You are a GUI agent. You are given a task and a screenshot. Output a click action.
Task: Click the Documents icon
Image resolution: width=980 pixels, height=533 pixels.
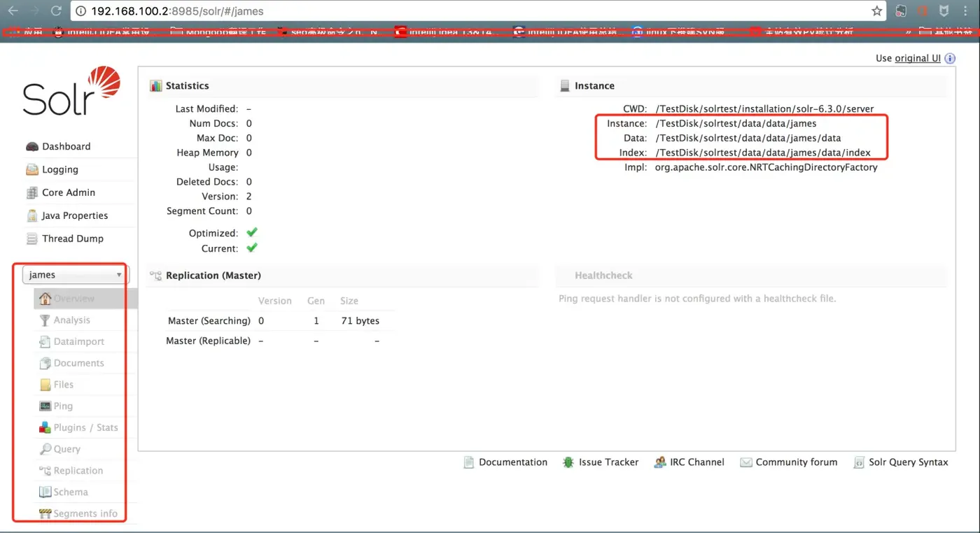[45, 363]
